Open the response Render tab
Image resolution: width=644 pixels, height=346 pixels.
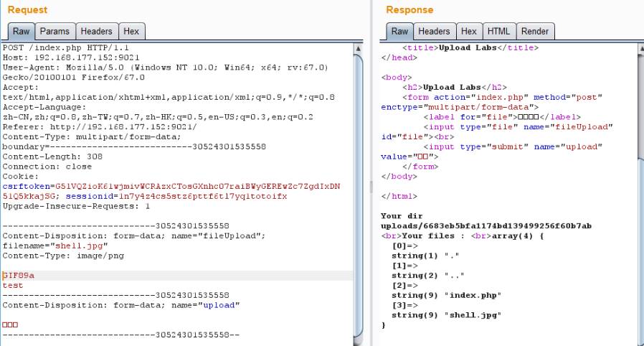(x=534, y=32)
